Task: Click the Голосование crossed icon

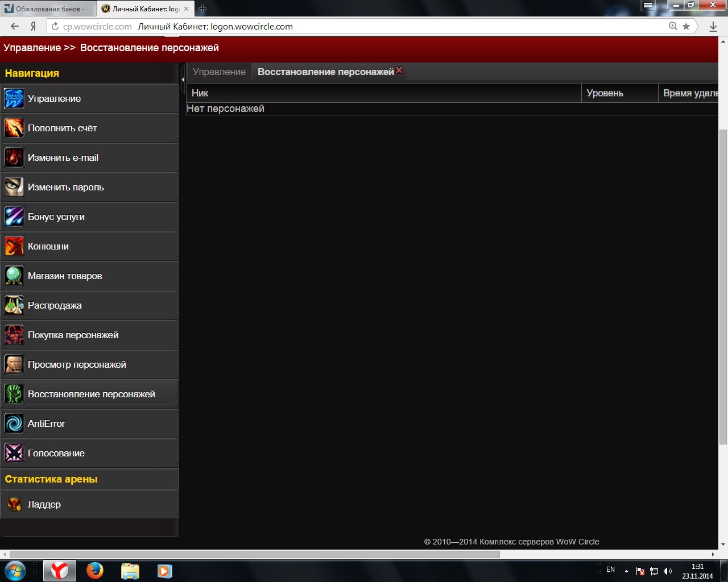Action: [14, 454]
